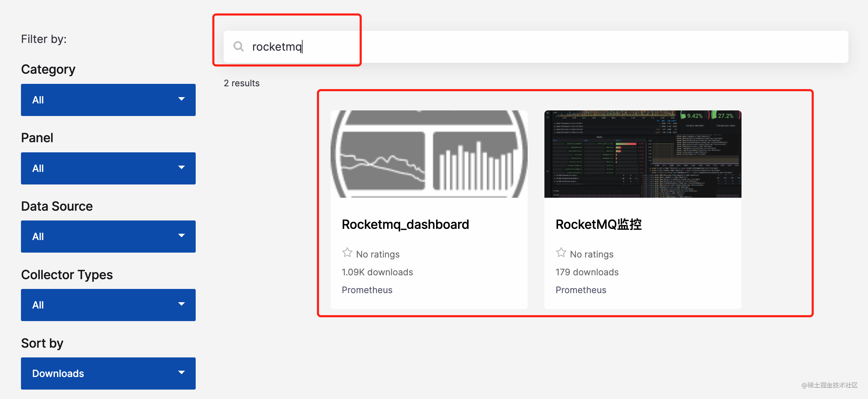Open the Rocketmq_dashboard thumbnail image
The image size is (868, 399).
(429, 154)
